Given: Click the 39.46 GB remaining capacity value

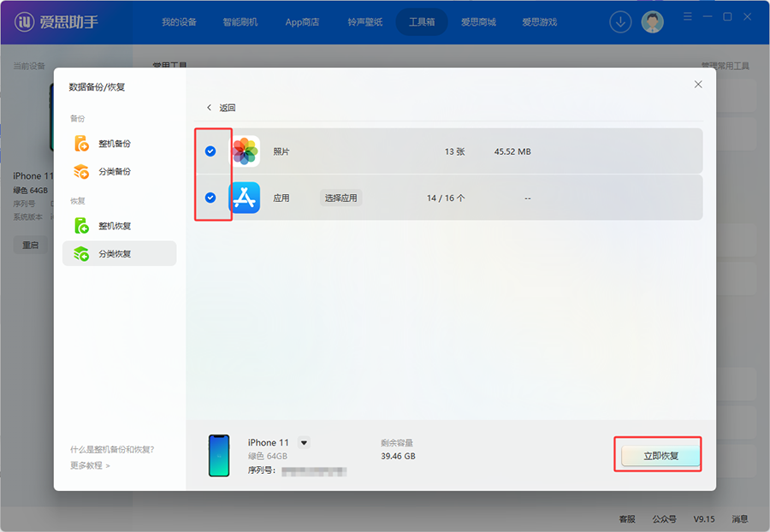Looking at the screenshot, I should pyautogui.click(x=398, y=456).
